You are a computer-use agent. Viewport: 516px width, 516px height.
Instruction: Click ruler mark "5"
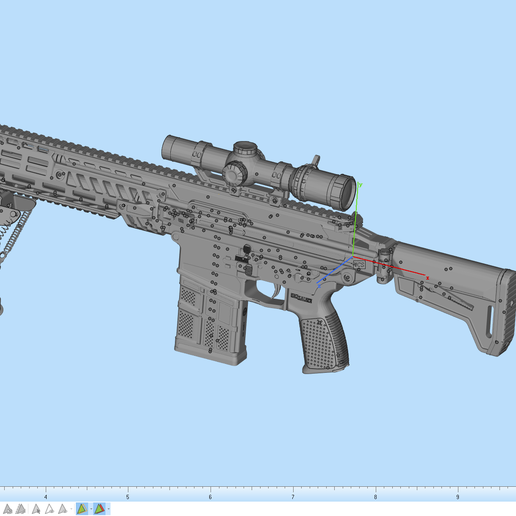coord(128,497)
